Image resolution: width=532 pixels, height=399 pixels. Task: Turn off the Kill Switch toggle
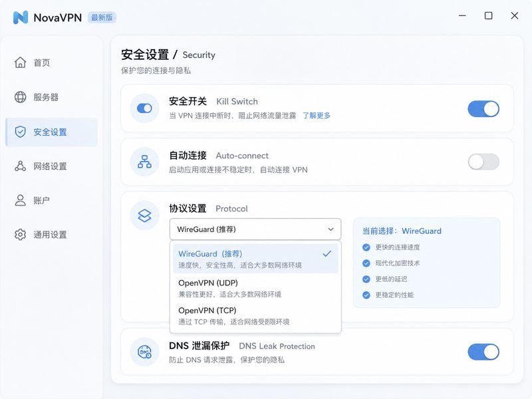pos(483,109)
